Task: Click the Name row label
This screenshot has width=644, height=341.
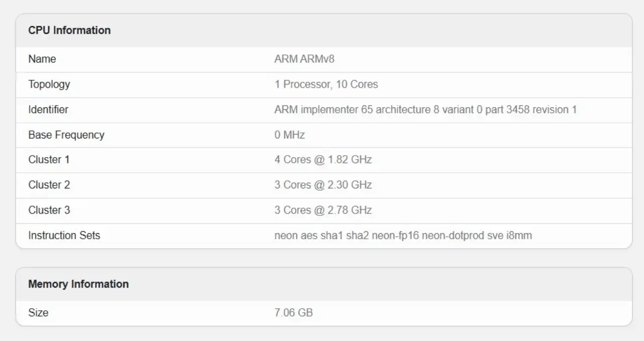Action: pyautogui.click(x=42, y=59)
